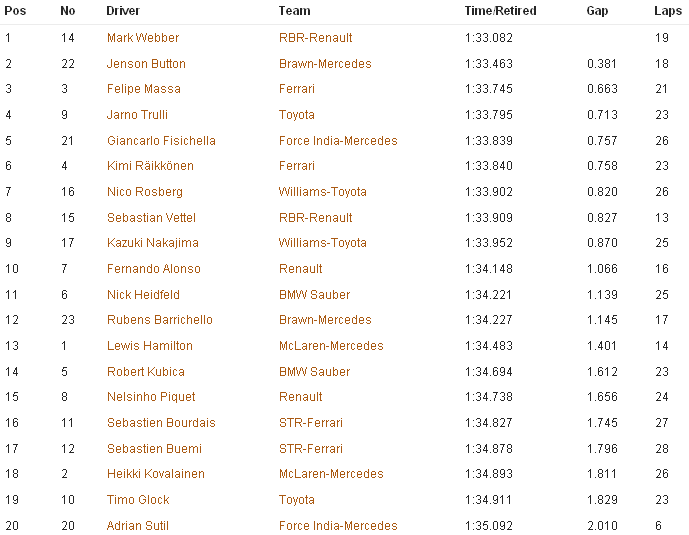Open Williams-Toyota link for Kazuki Nakajima
Image resolution: width=689 pixels, height=535 pixels.
323,242
